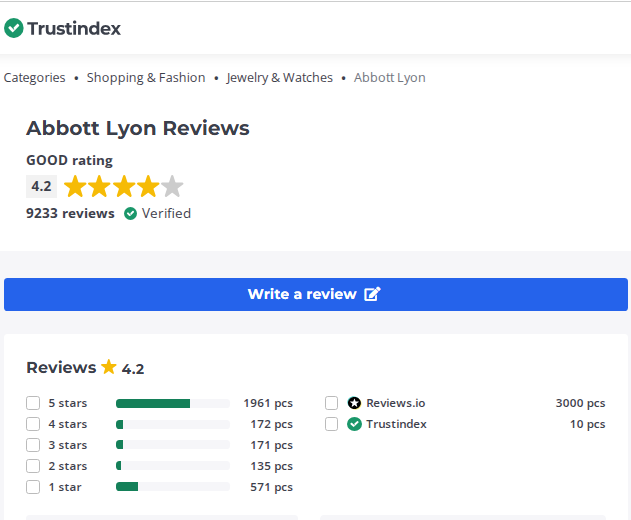Click the Abbott Lyon Reviews heading
The height and width of the screenshot is (520, 631).
pyautogui.click(x=138, y=128)
